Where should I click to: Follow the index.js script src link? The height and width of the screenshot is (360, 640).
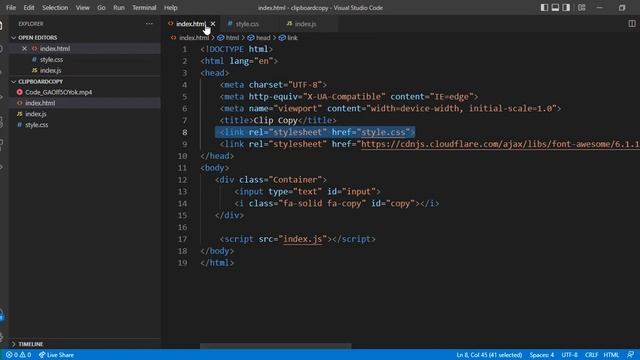[302, 239]
